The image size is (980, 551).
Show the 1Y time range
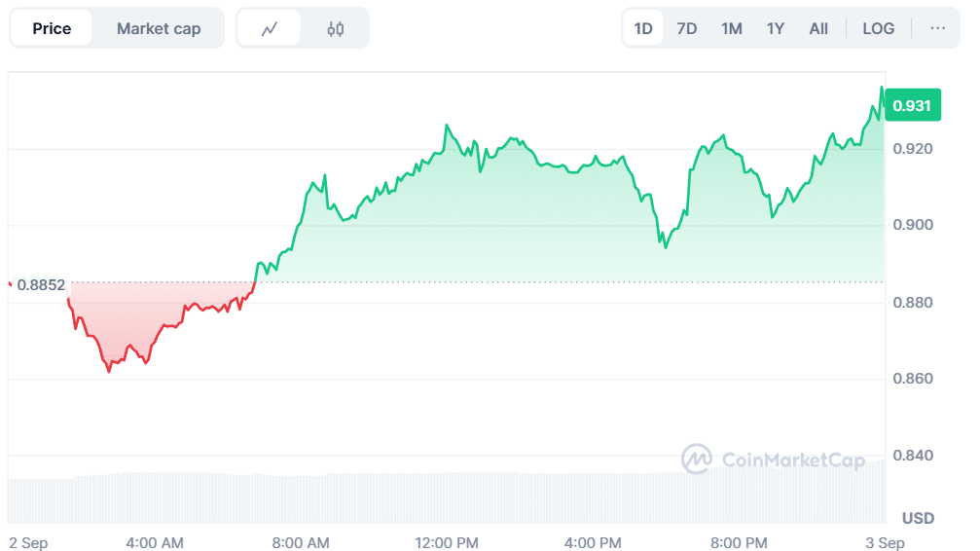776,28
